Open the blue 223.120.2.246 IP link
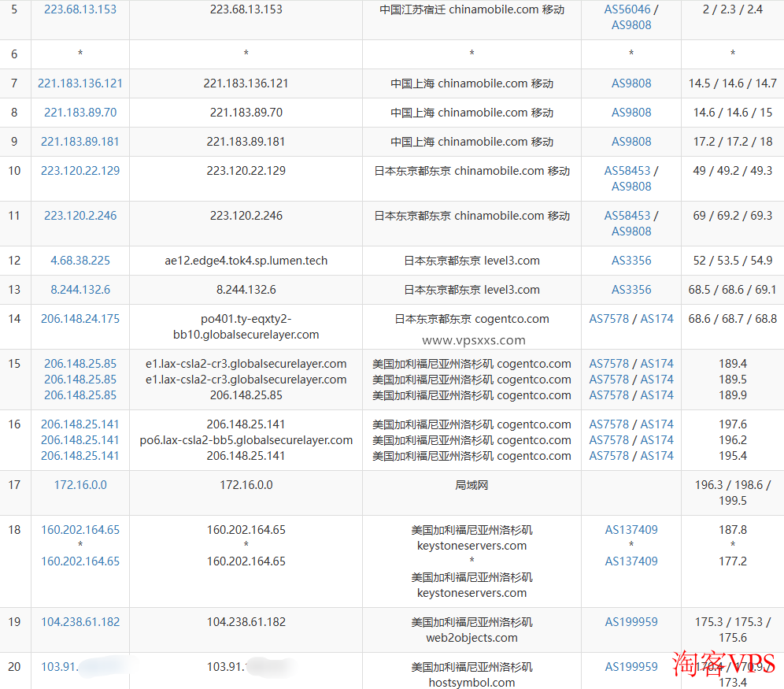784x689 pixels. 80,216
